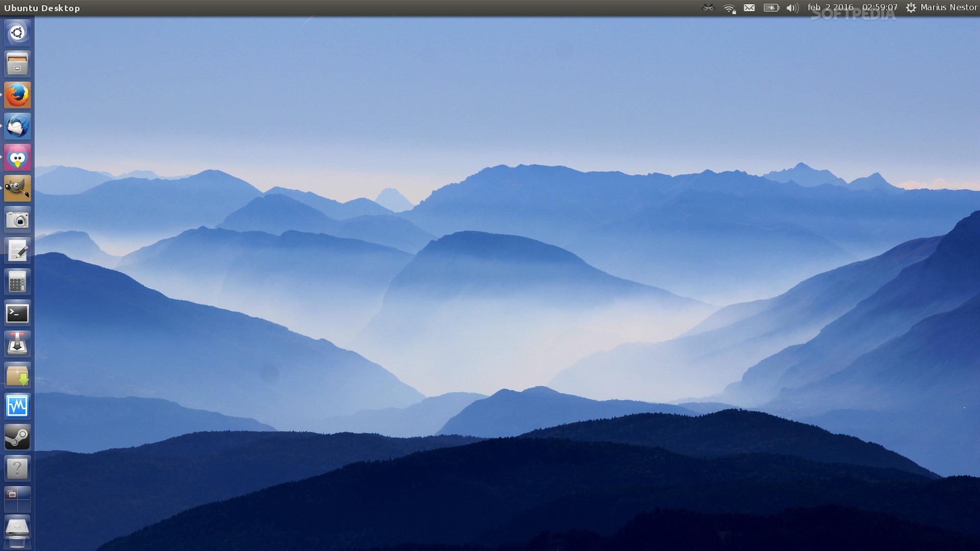
Task: Open the Steam client
Action: tap(17, 438)
